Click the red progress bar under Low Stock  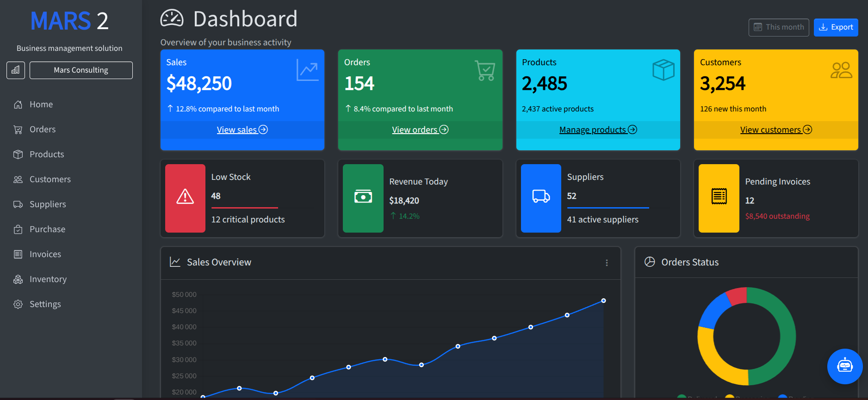pos(244,208)
